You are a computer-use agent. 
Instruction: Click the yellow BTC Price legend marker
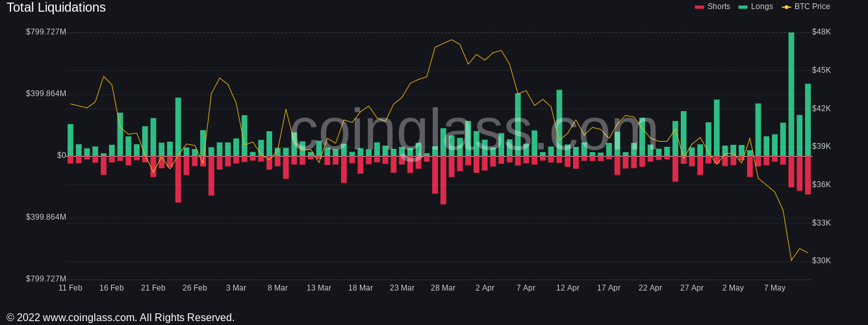[786, 6]
